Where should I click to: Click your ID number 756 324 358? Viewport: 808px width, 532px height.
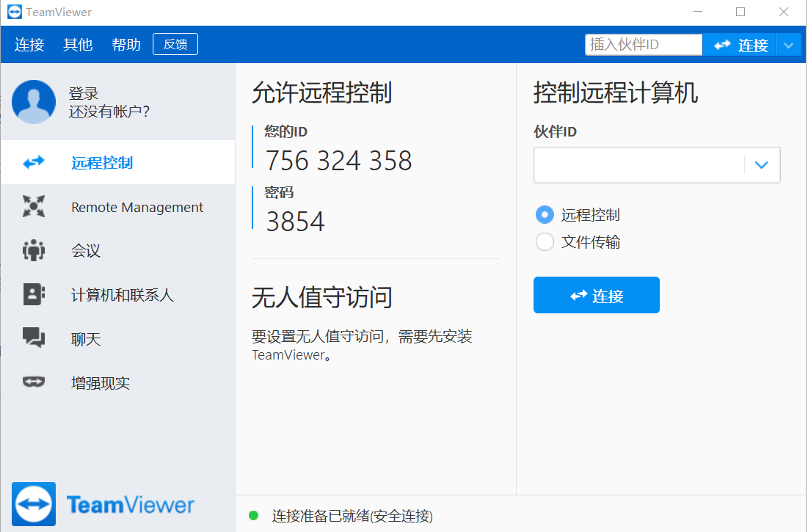[338, 161]
